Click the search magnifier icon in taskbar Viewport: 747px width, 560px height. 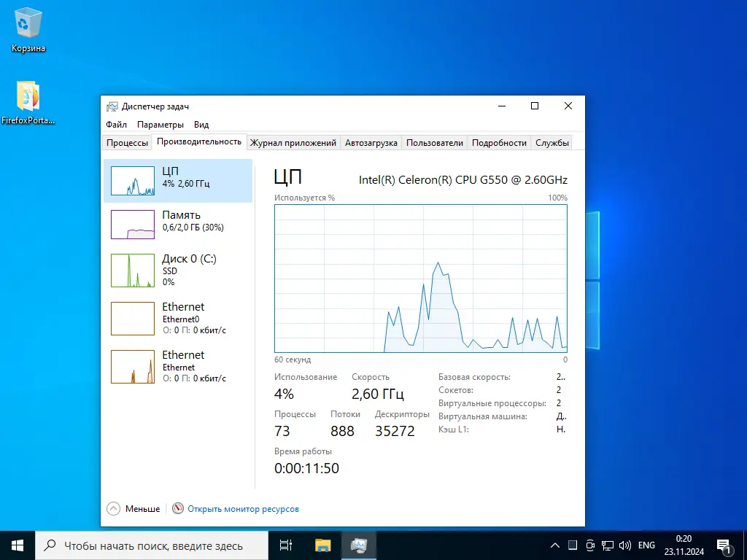pos(50,545)
